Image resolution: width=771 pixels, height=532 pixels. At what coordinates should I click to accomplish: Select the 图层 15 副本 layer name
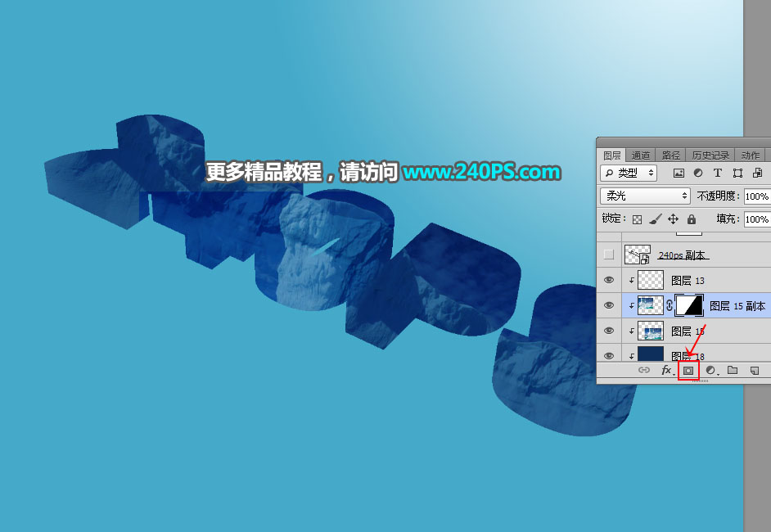point(737,306)
